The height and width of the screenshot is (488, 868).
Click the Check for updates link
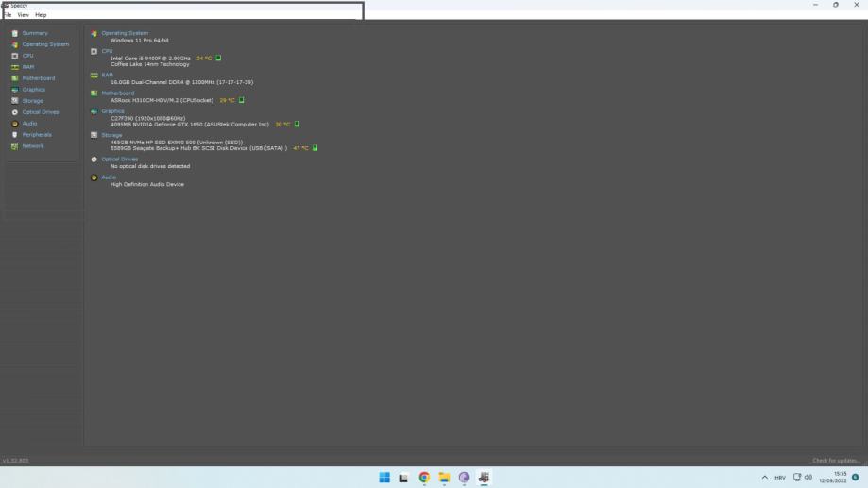click(x=836, y=461)
